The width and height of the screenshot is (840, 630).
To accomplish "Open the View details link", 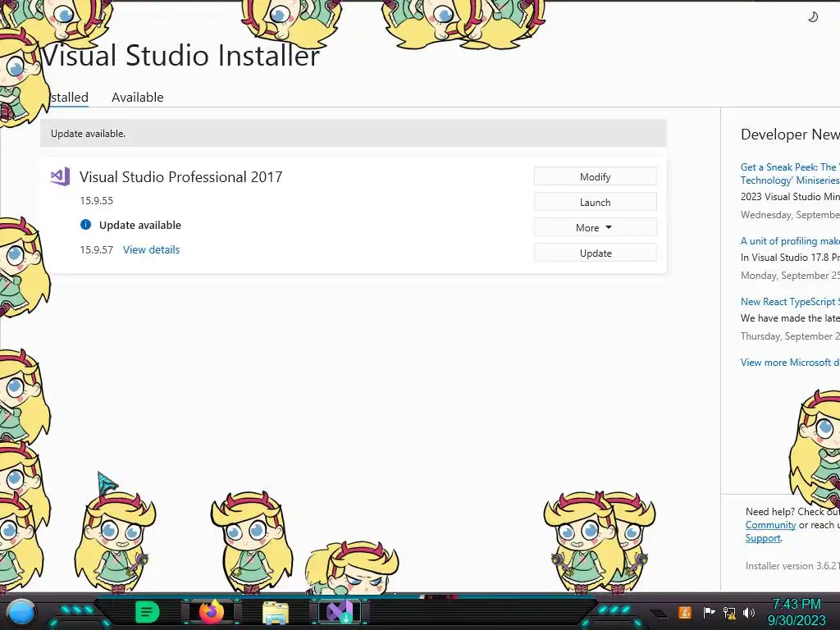I will click(x=152, y=249).
